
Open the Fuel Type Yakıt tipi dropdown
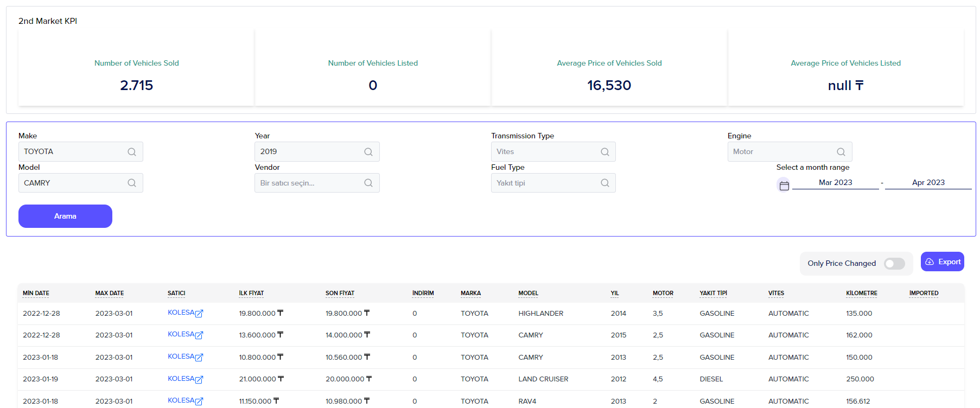coord(553,183)
